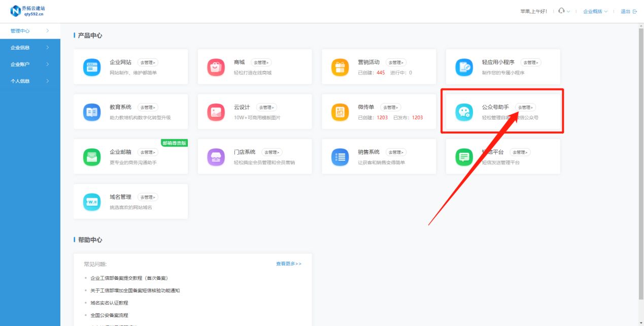Select the 营销活动 gift icon
This screenshot has width=644, height=326.
tap(340, 66)
